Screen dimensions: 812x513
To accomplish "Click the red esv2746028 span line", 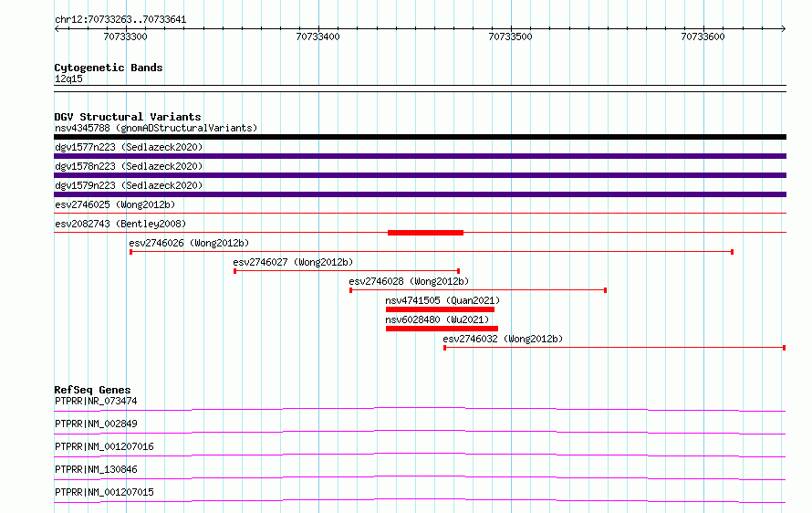I will pyautogui.click(x=478, y=290).
